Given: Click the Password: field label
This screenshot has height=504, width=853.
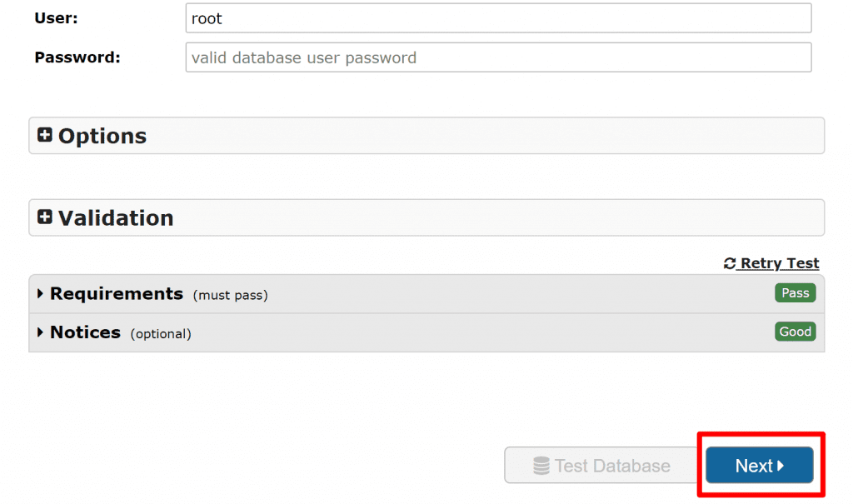Looking at the screenshot, I should click(77, 57).
